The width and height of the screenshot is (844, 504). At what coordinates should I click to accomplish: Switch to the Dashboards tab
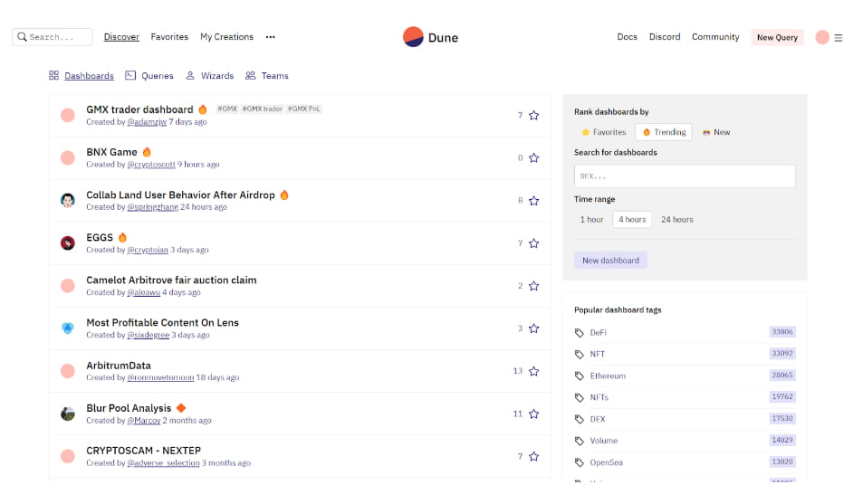pos(82,76)
